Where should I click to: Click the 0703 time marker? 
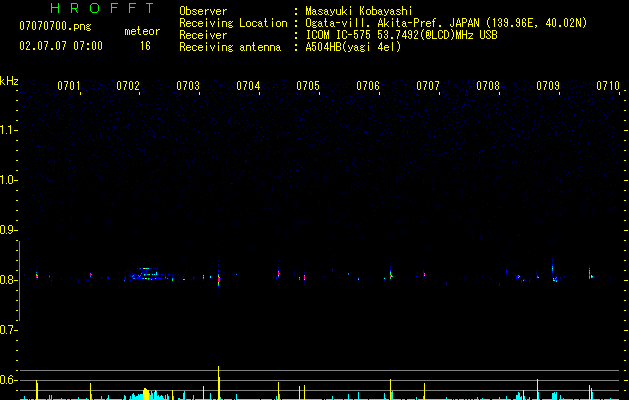(188, 86)
